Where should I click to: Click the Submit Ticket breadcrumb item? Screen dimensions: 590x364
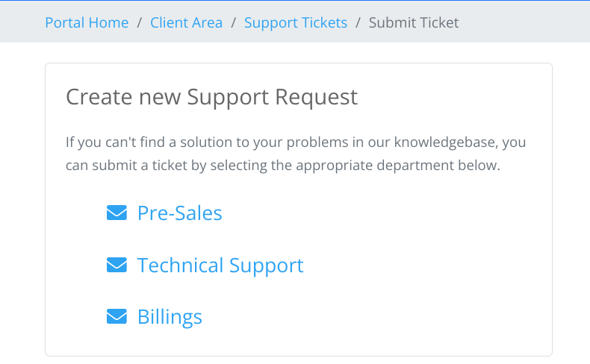tap(414, 22)
